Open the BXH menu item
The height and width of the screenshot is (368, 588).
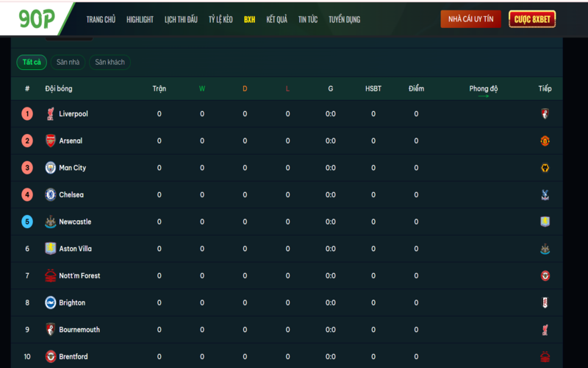[249, 20]
